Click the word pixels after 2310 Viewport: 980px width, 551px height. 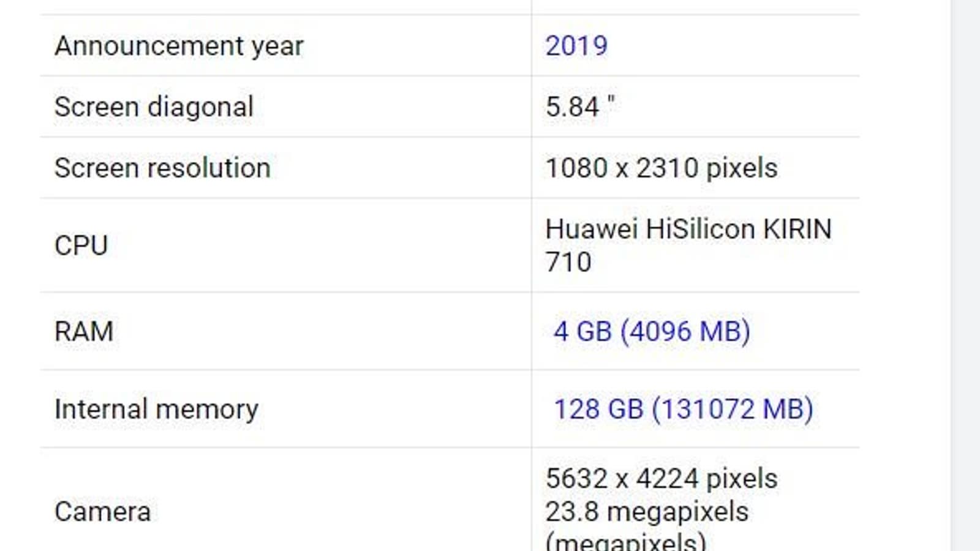coord(741,168)
